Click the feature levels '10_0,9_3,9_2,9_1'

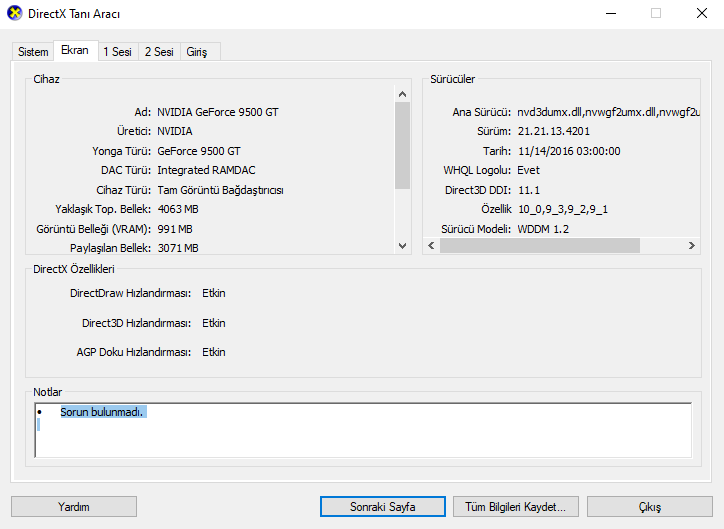pos(563,210)
